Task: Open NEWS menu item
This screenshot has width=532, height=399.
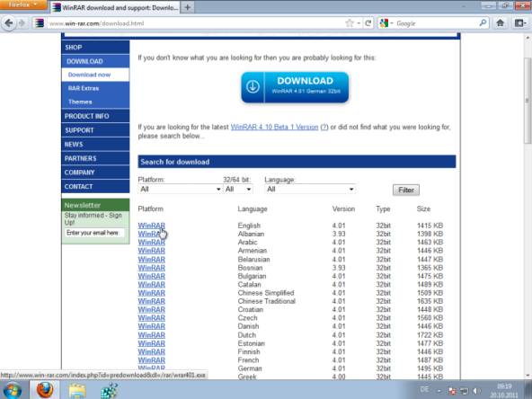Action: pyautogui.click(x=95, y=144)
